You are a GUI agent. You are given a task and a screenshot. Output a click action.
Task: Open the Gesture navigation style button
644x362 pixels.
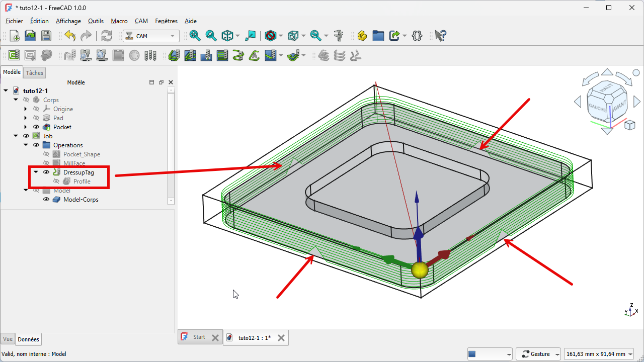538,354
